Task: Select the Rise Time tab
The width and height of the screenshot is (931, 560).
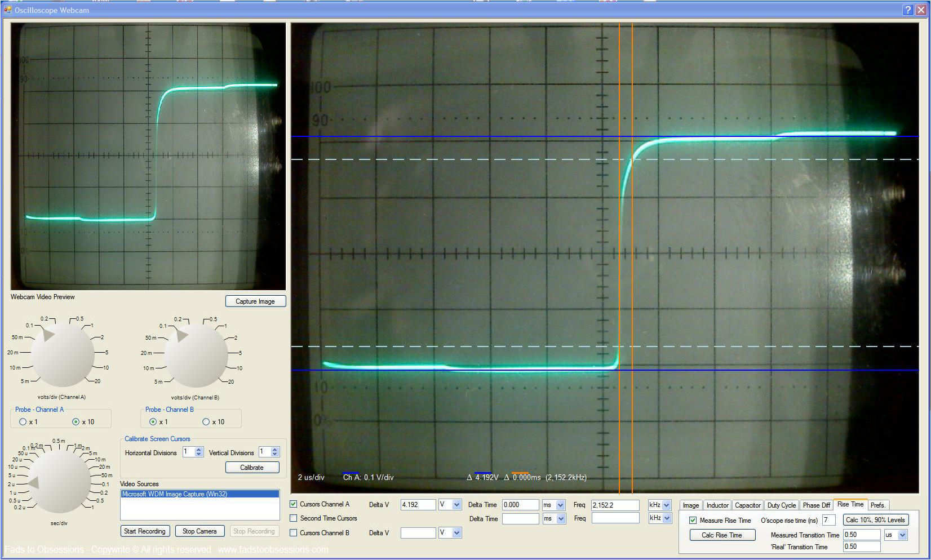Action: (850, 504)
